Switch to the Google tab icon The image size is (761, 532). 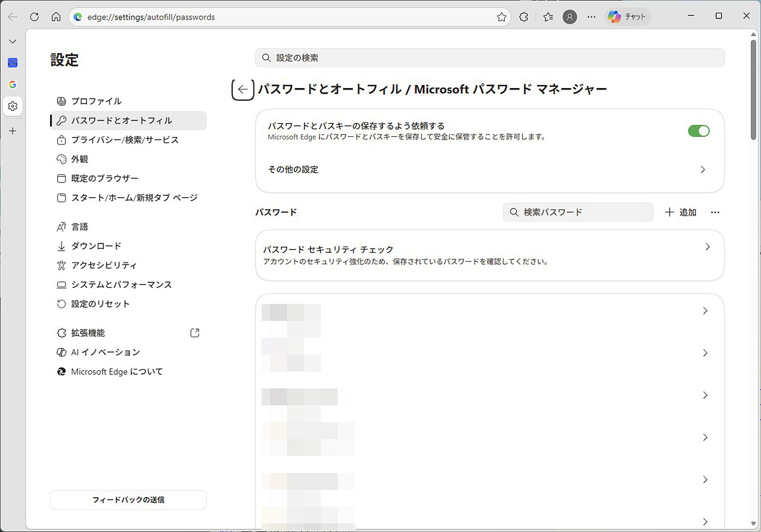coord(13,84)
